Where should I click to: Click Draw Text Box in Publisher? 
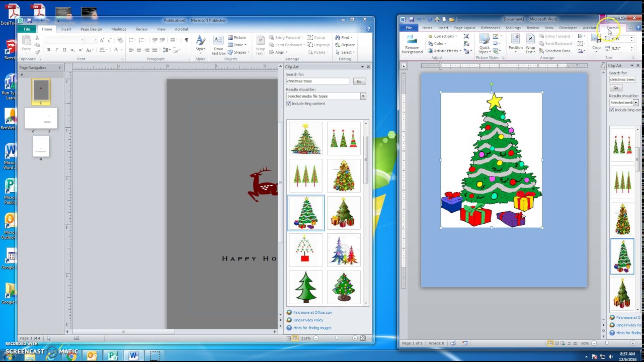click(218, 45)
